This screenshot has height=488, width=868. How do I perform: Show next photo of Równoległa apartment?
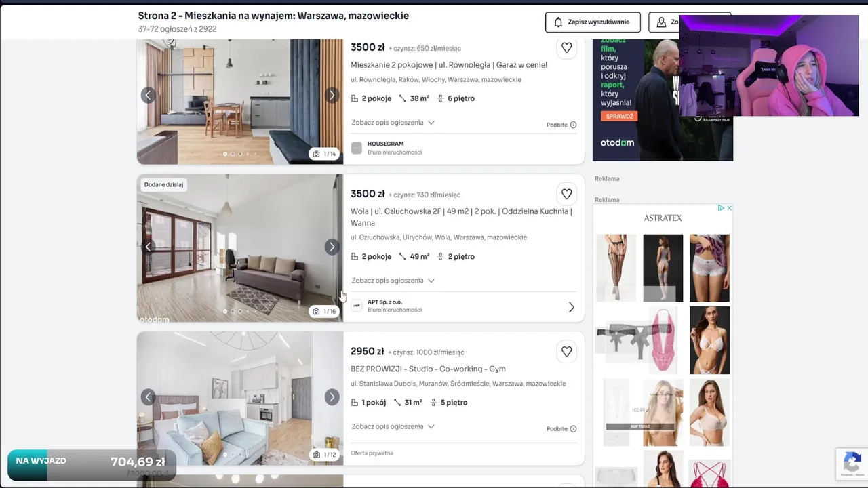[332, 95]
